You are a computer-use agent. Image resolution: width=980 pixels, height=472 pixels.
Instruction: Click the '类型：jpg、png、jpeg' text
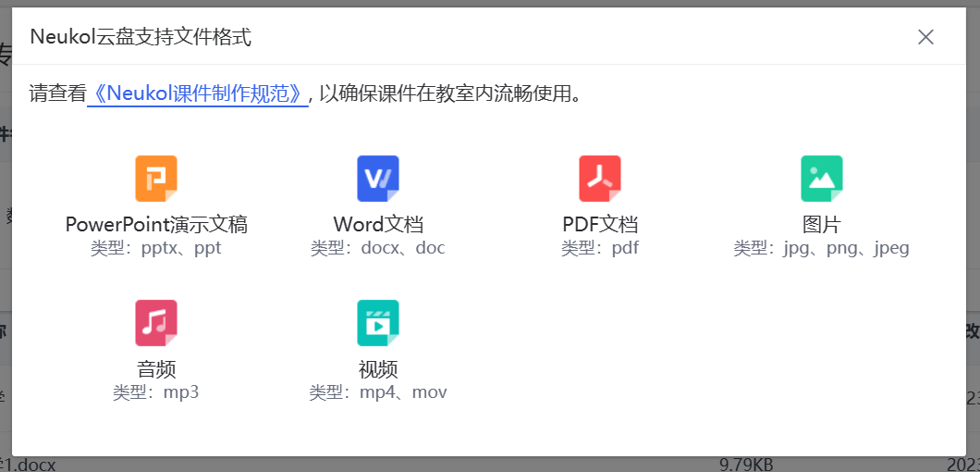pyautogui.click(x=822, y=249)
